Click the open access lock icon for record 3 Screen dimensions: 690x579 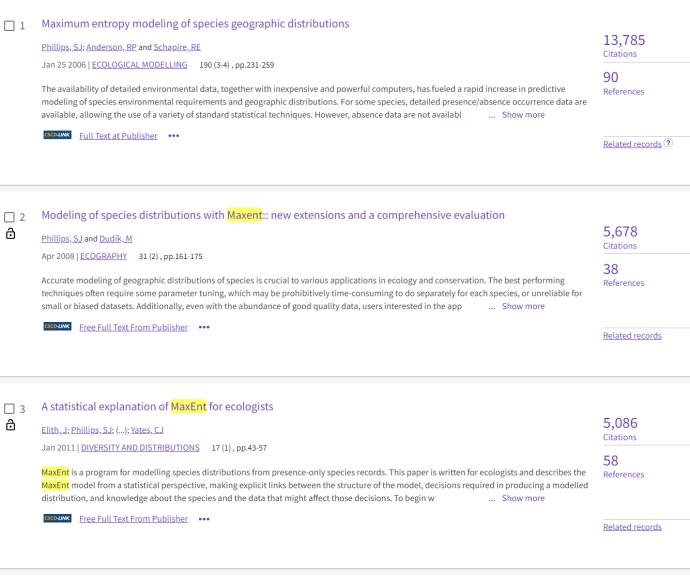[x=11, y=425]
